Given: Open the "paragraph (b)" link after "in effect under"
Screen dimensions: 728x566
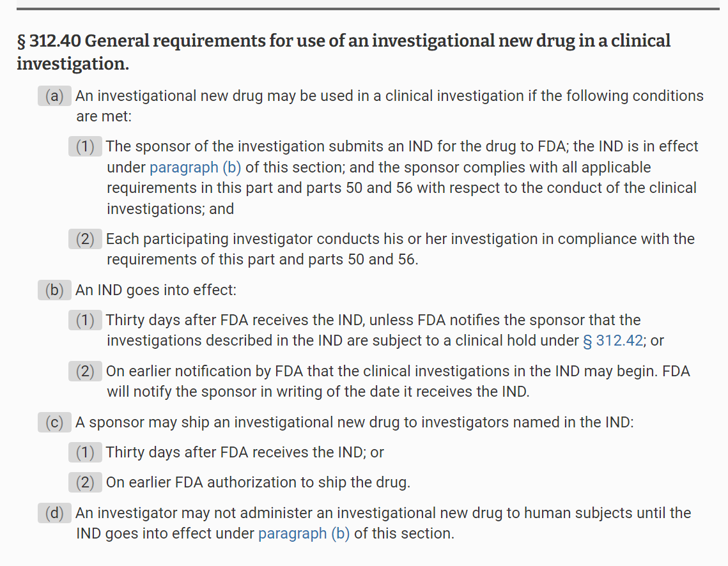Looking at the screenshot, I should 195,167.
